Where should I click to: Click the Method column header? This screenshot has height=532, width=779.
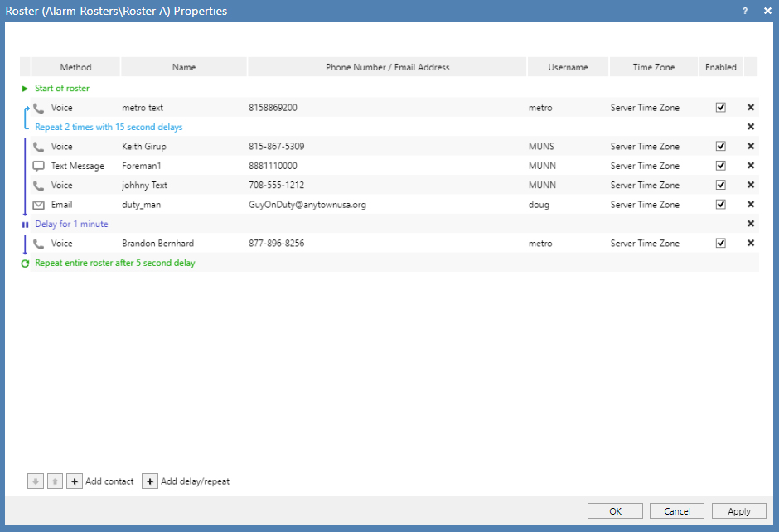click(x=75, y=67)
